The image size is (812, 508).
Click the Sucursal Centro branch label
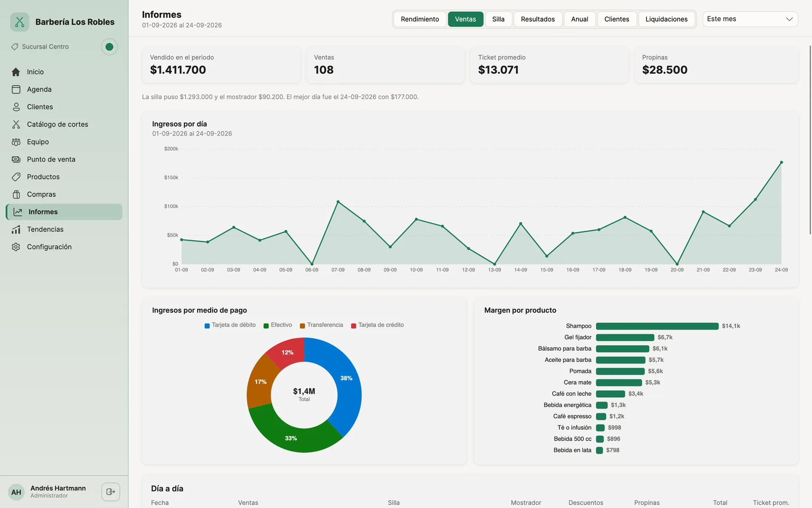click(x=45, y=47)
